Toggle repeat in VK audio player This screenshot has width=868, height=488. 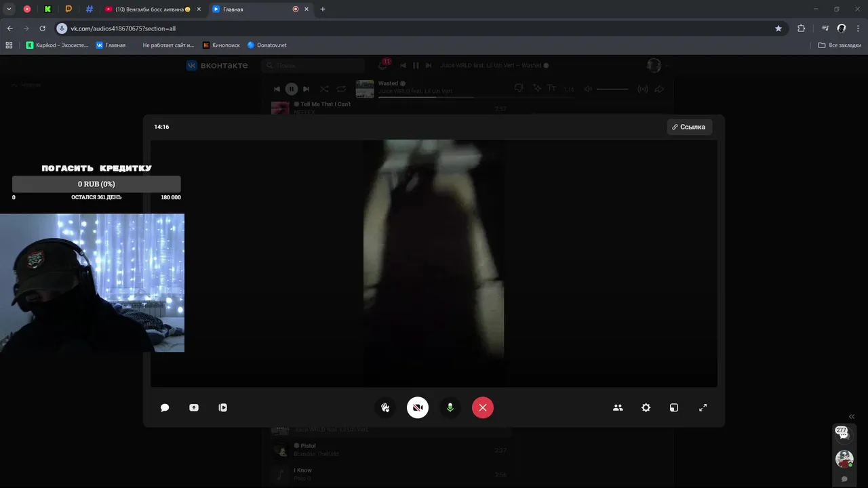click(341, 89)
